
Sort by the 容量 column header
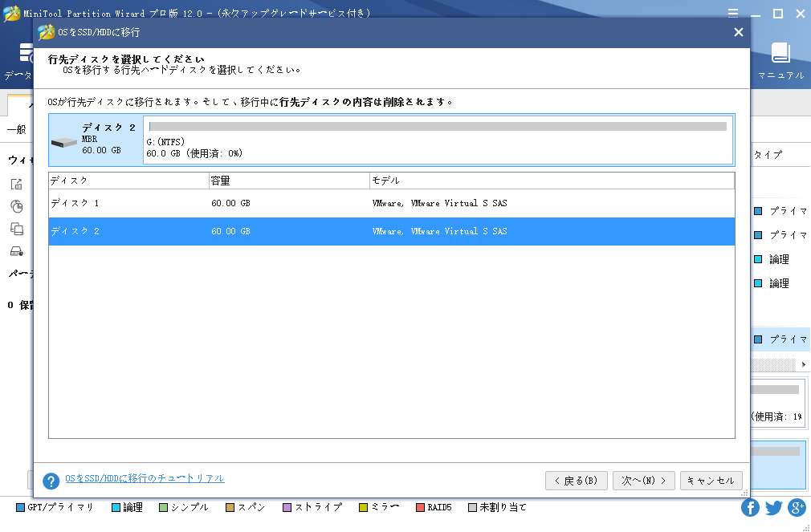[x=289, y=181]
